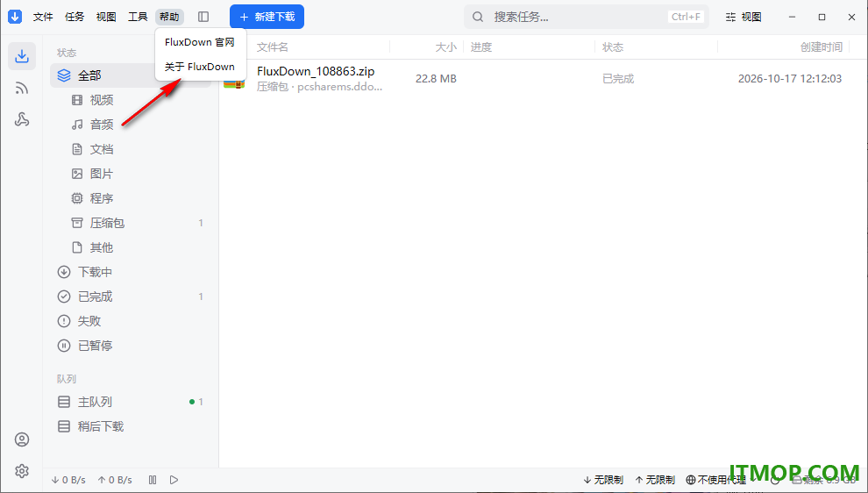The image size is (868, 493).
Task: Click the download speed 0 B/s indicator
Action: point(68,480)
